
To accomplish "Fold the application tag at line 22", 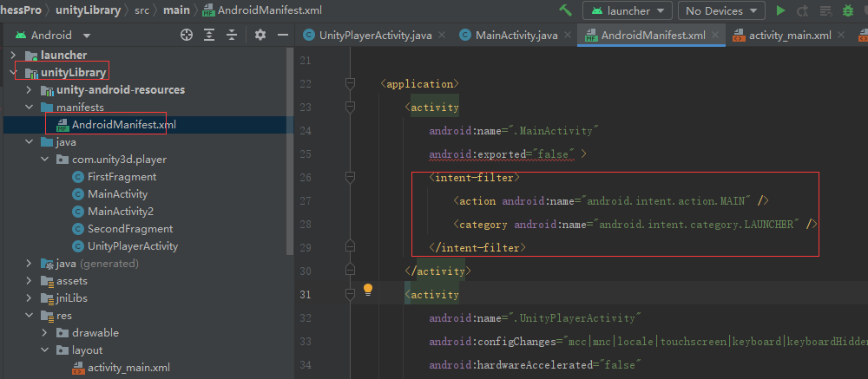I will (349, 83).
